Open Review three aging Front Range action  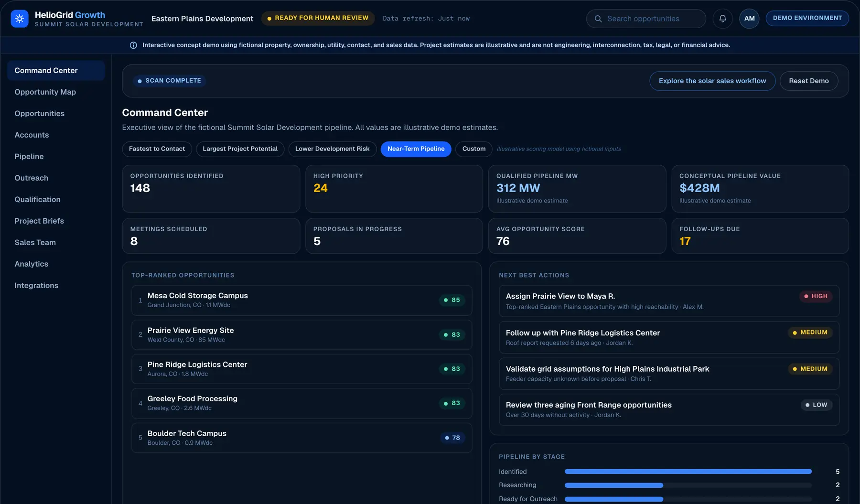pos(669,409)
